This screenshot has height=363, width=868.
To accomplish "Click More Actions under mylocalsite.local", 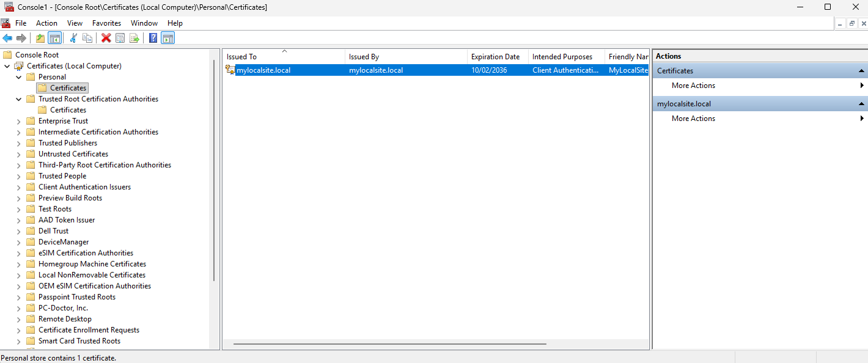I will click(693, 119).
